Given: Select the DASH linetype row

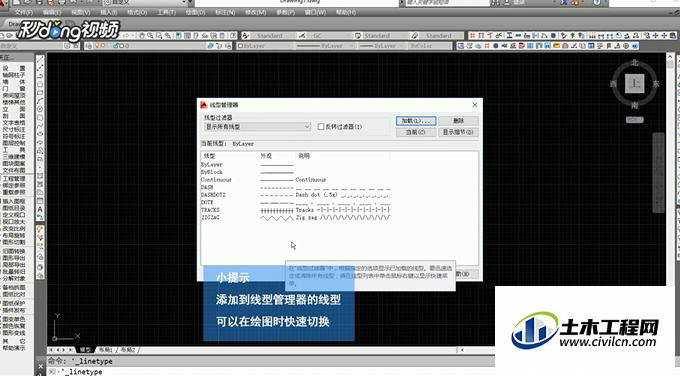Looking at the screenshot, I should coord(296,187).
